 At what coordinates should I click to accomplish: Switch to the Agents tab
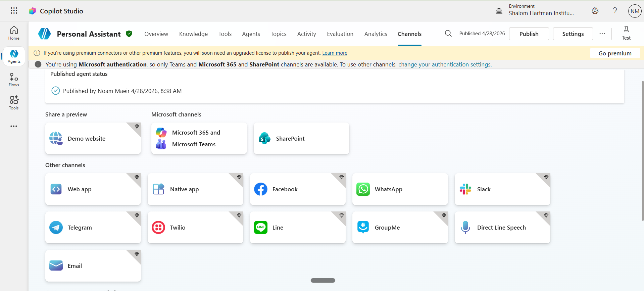[x=251, y=34]
